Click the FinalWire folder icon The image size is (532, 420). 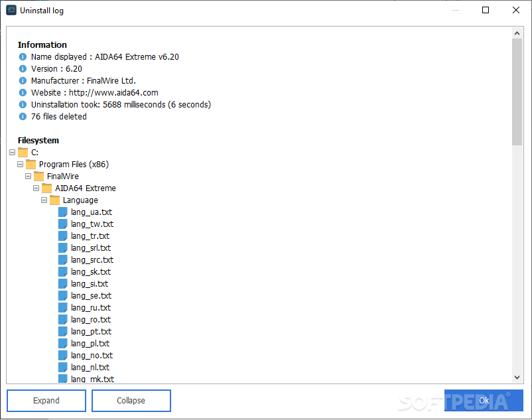click(x=38, y=176)
